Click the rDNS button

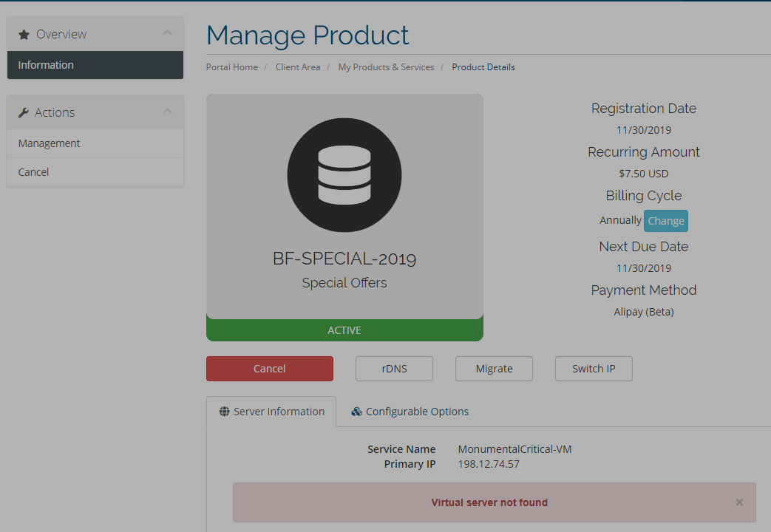pos(394,369)
